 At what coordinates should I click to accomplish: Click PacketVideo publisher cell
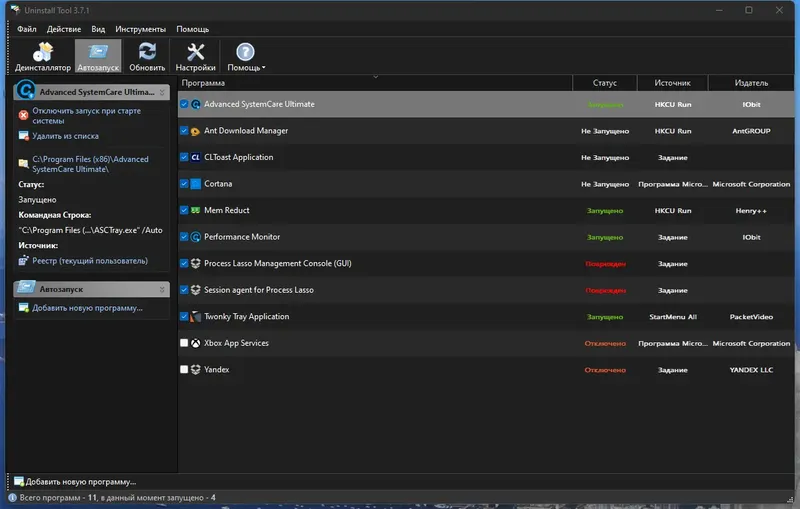(x=751, y=317)
